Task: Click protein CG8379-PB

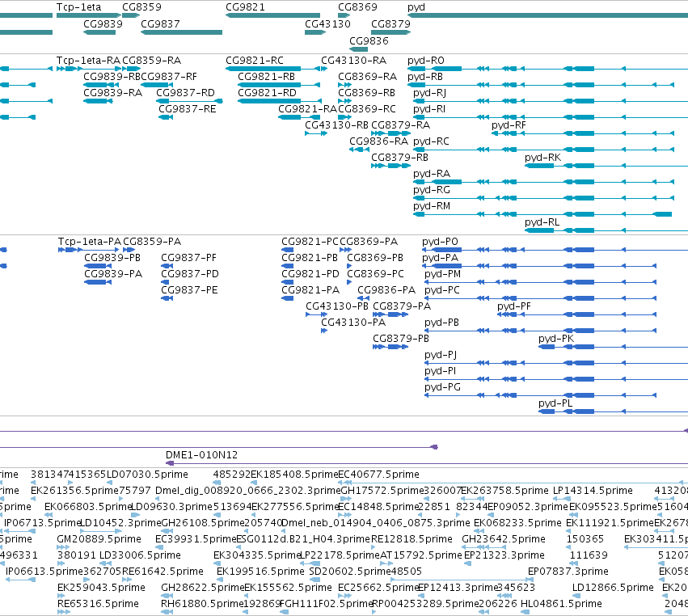Action: [x=401, y=338]
